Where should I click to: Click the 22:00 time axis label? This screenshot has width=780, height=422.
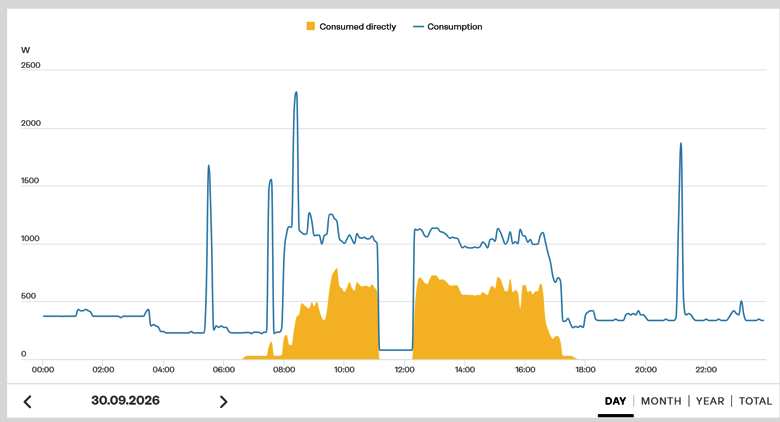(x=706, y=370)
